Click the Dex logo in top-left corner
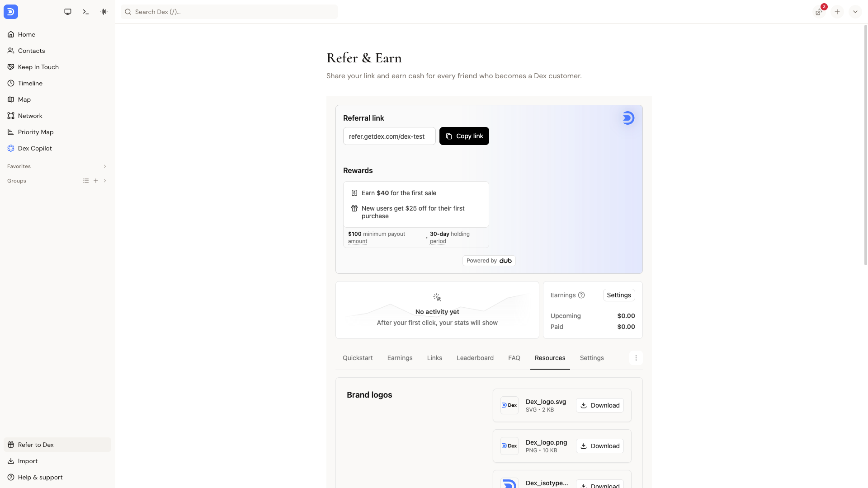 [11, 12]
